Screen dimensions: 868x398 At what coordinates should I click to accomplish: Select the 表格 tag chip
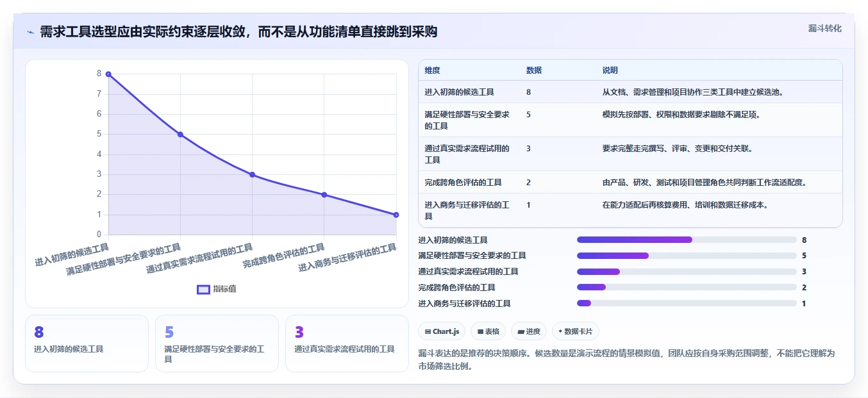point(488,331)
